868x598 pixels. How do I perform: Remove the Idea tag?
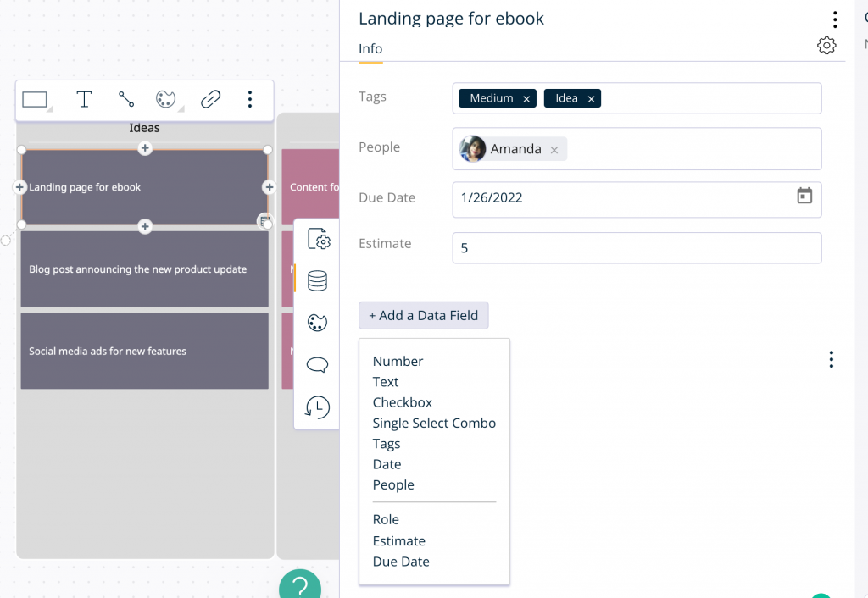coord(591,99)
